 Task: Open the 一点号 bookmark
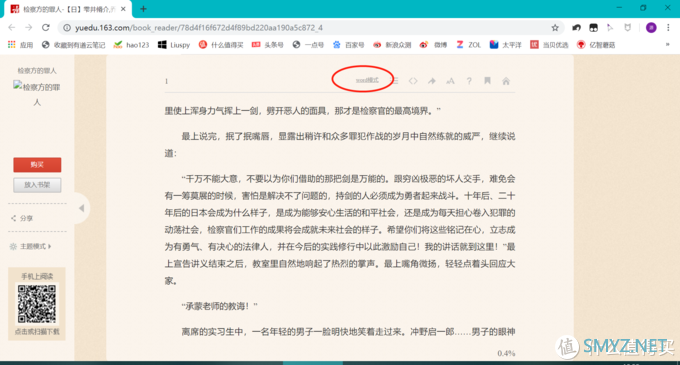[308, 45]
